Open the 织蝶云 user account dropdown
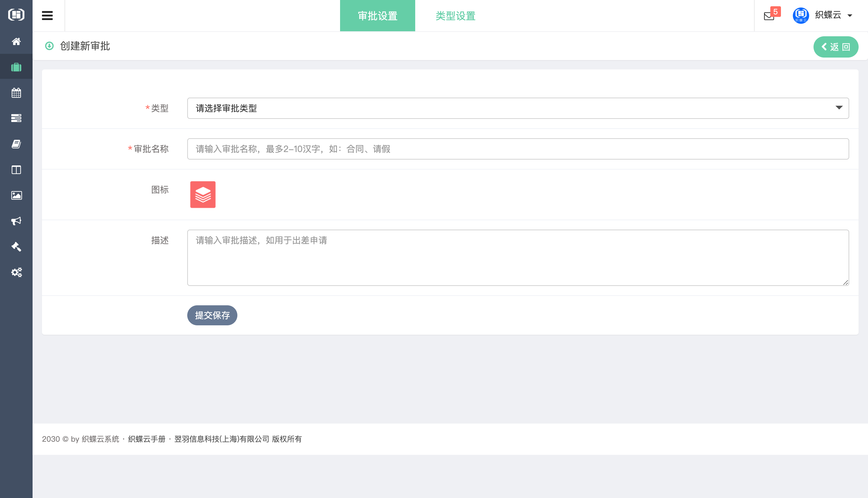The width and height of the screenshot is (868, 498). click(828, 15)
